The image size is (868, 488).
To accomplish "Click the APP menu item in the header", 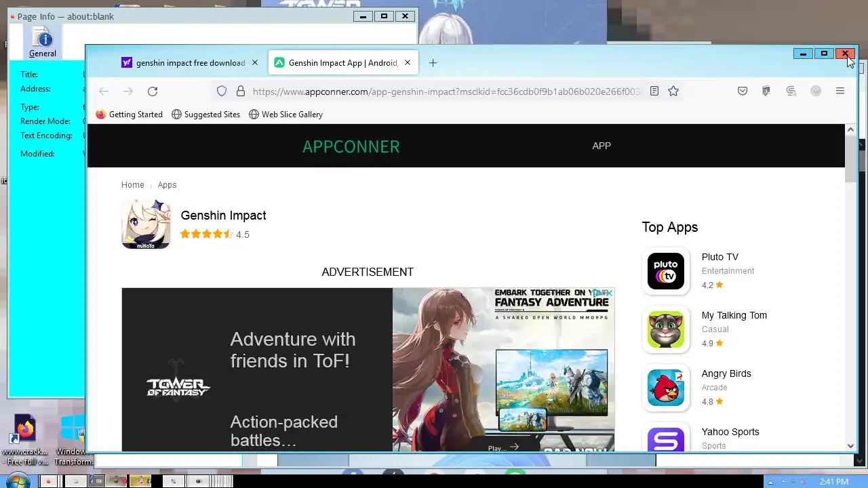I will [x=601, y=146].
